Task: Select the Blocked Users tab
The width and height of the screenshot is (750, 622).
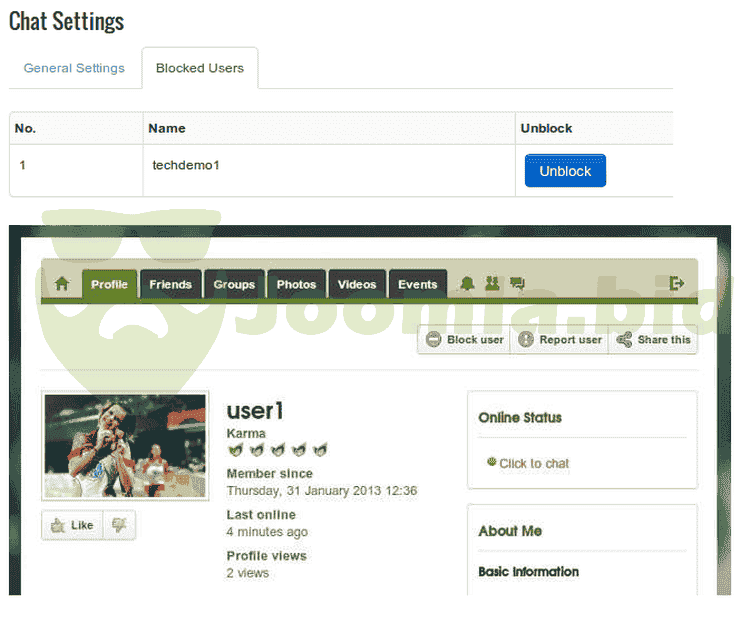Action: click(x=200, y=68)
